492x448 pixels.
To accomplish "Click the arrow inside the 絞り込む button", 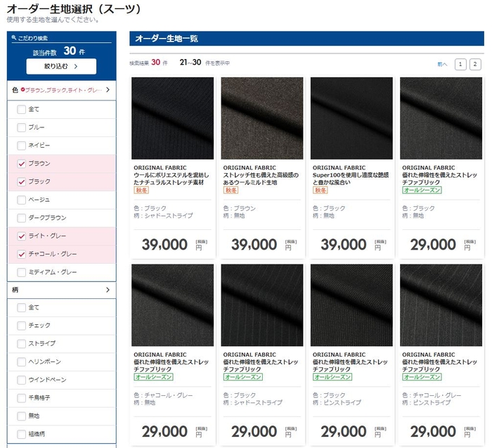I will pyautogui.click(x=75, y=66).
